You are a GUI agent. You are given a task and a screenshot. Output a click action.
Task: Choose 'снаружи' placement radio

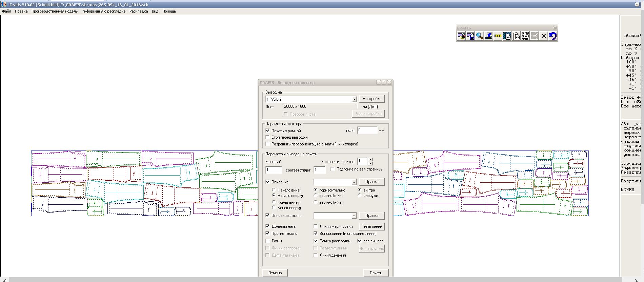click(360, 196)
